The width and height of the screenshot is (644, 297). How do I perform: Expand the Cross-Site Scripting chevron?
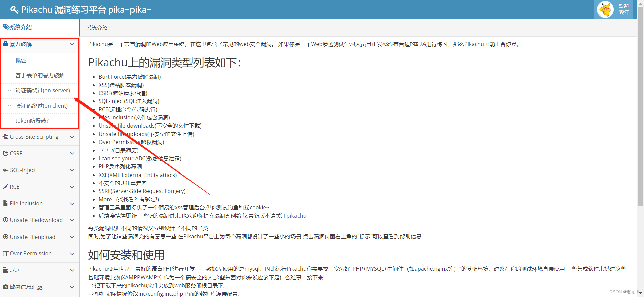tap(72, 137)
